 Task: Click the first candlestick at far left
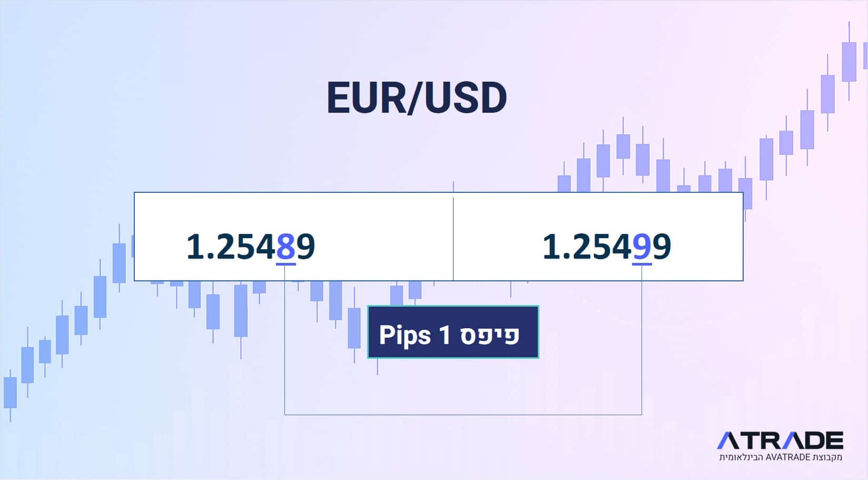point(10,394)
